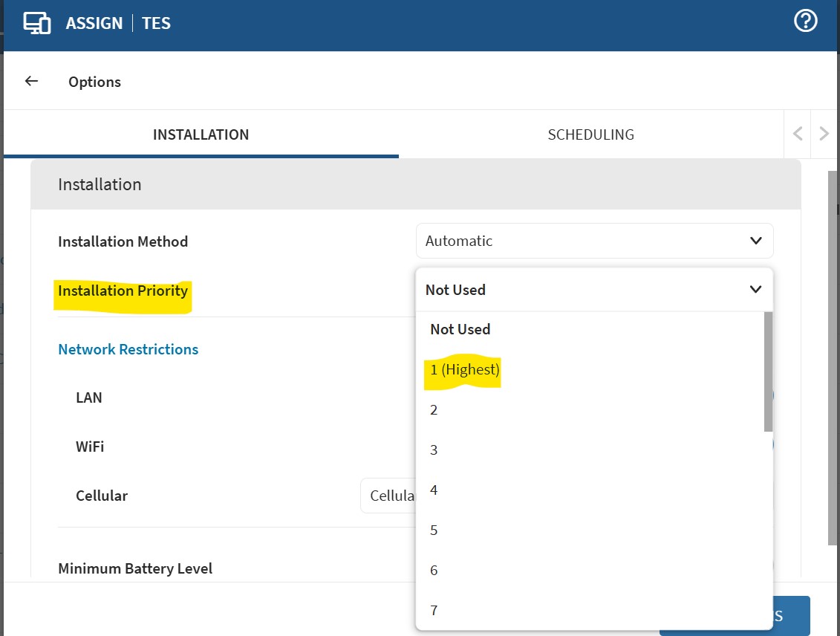Click the Assign device icon in header

click(x=36, y=23)
